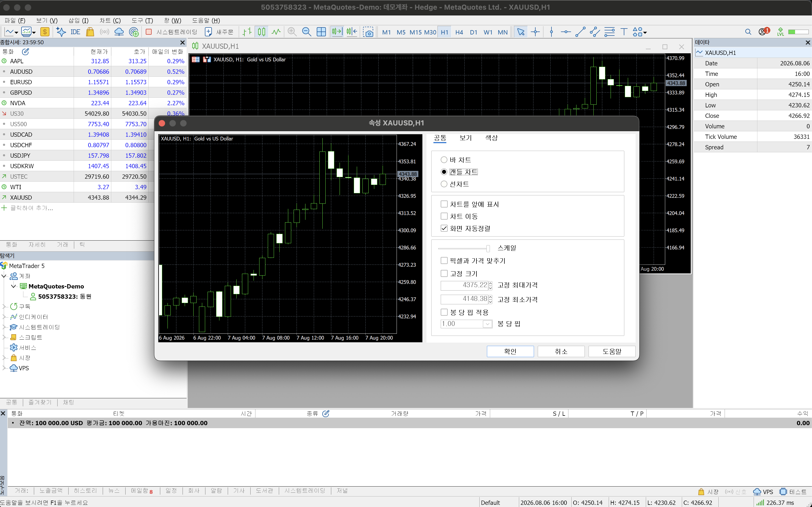
Task: Confirm dialog with 확인 button
Action: pyautogui.click(x=510, y=351)
